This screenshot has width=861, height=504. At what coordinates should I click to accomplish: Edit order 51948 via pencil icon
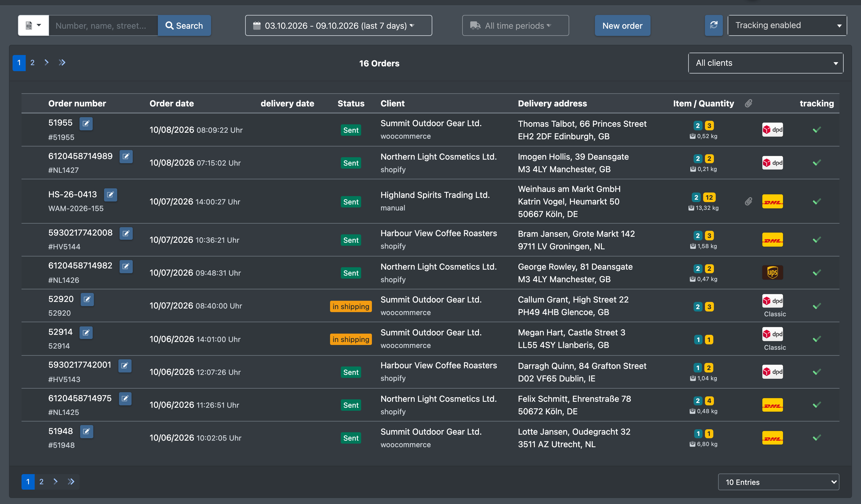click(x=86, y=432)
